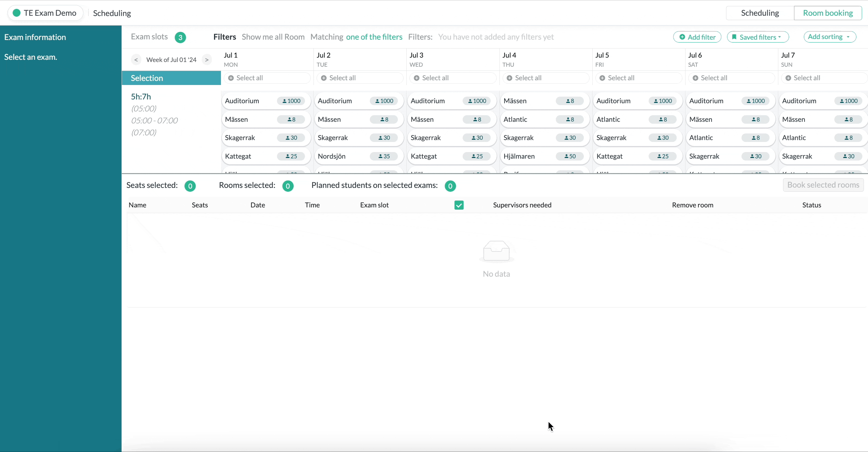Click the plus icon in Jul 3 Select all
The image size is (868, 452).
click(x=417, y=78)
